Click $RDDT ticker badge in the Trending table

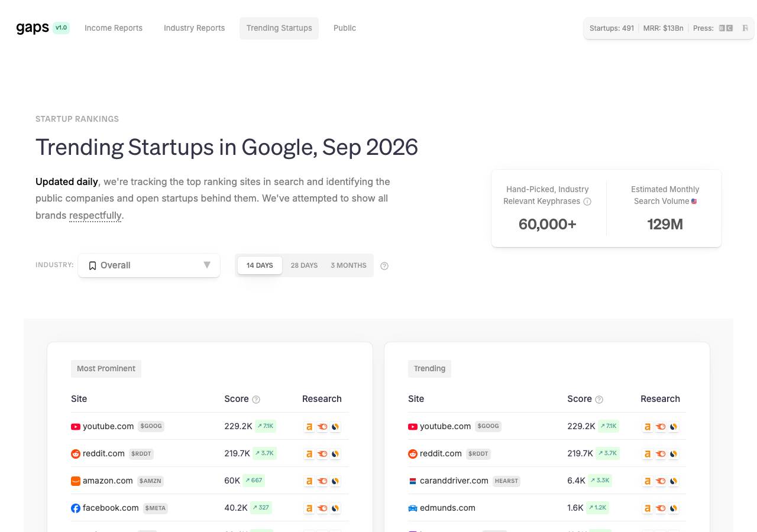tap(478, 454)
